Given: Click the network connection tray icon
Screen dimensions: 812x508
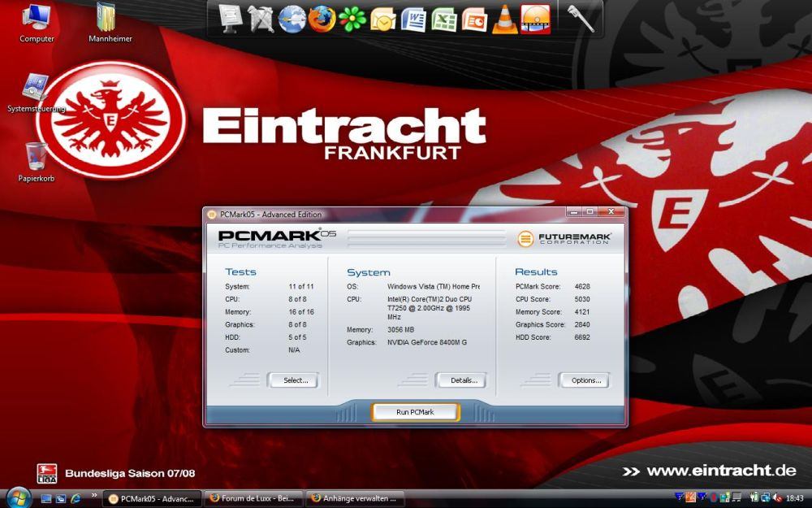Looking at the screenshot, I should click(x=766, y=497).
